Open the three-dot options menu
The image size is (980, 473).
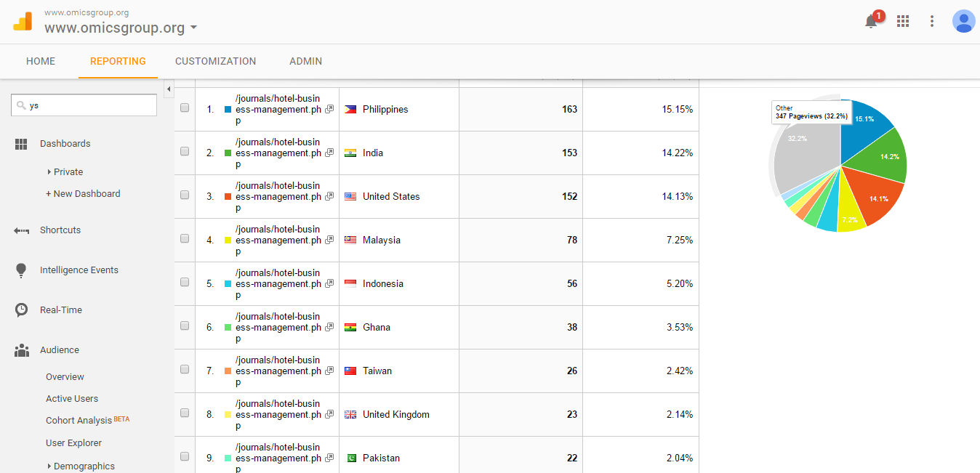932,21
